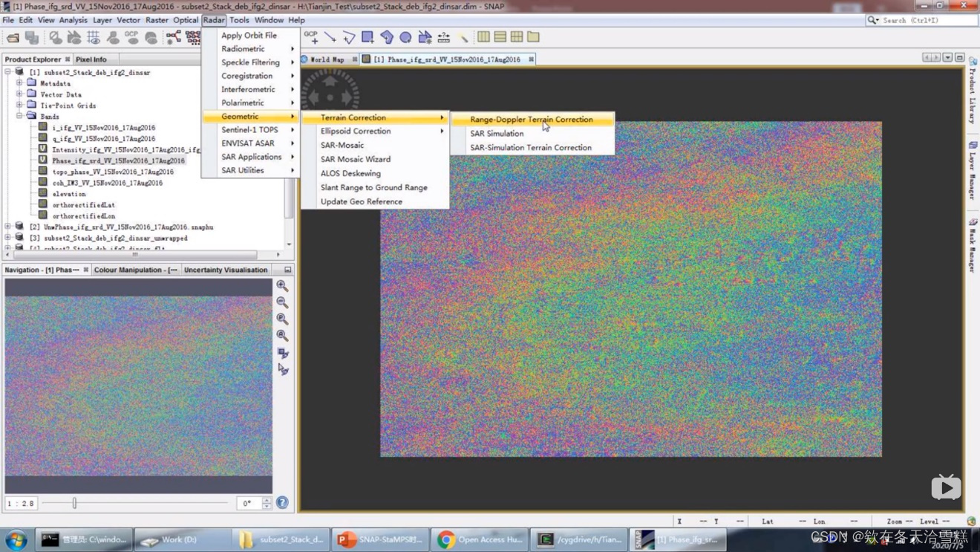Increase rotation angle with stepper up arrow
980x552 pixels.
(x=267, y=500)
